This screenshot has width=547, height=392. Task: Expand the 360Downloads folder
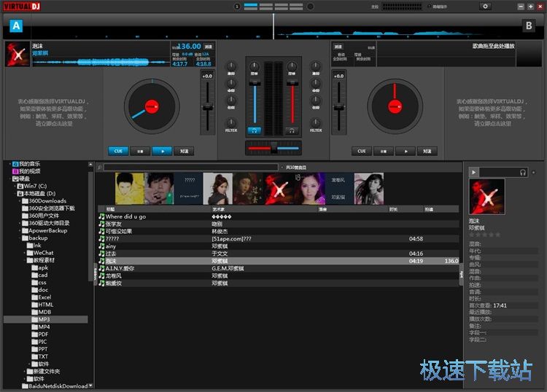(20, 201)
